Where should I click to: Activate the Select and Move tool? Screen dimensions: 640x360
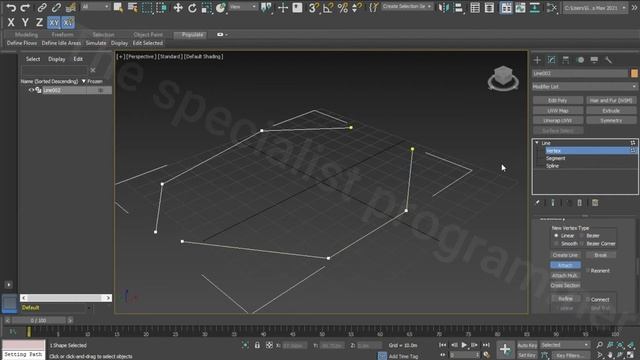(178, 7)
